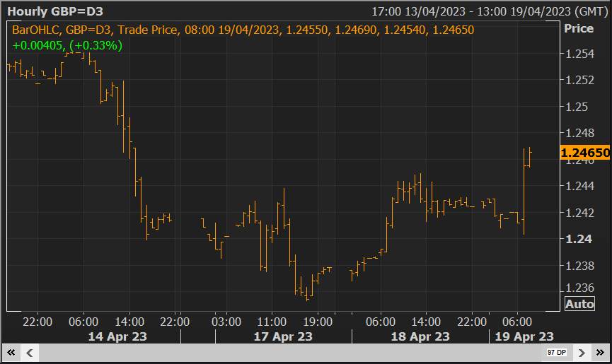This screenshot has width=612, height=364.
Task: Jump to the latest data with the double-right arrow
Action: (600, 353)
